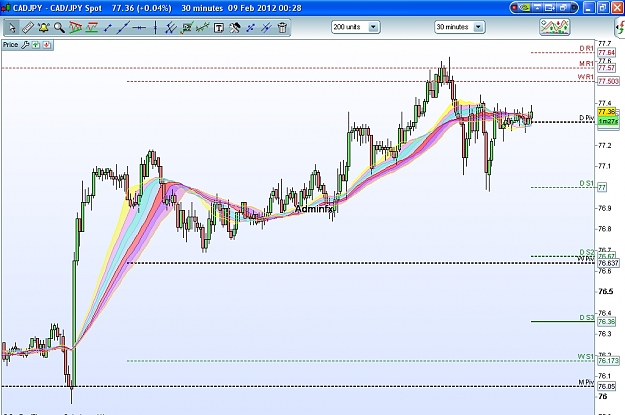The image size is (625, 415).
Task: Click the 200 units dropdown arrow
Action: click(373, 27)
